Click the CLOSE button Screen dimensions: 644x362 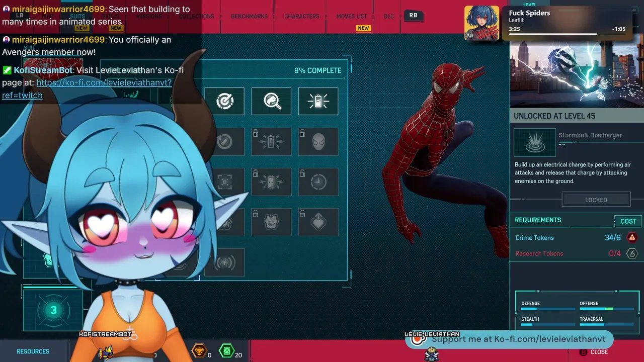tap(599, 352)
